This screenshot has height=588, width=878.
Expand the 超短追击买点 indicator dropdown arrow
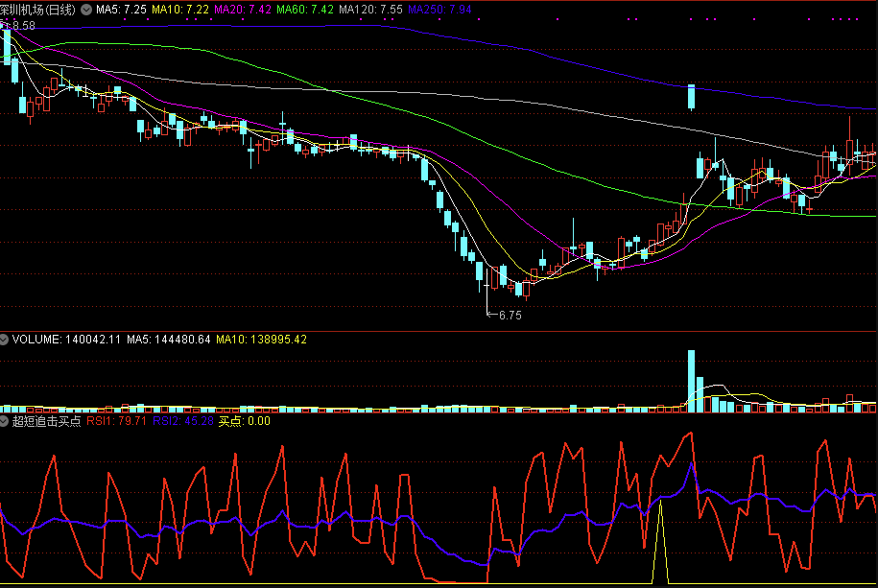[5, 421]
